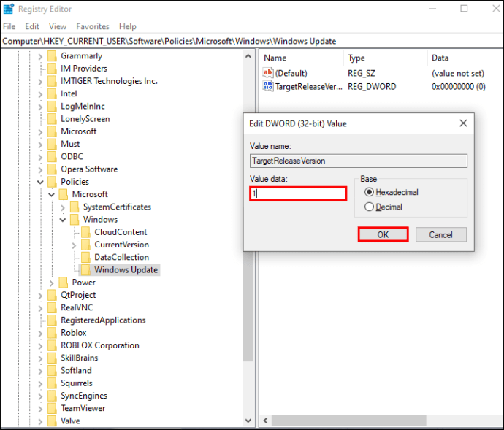
Task: Open the Favorites menu
Action: pyautogui.click(x=93, y=26)
